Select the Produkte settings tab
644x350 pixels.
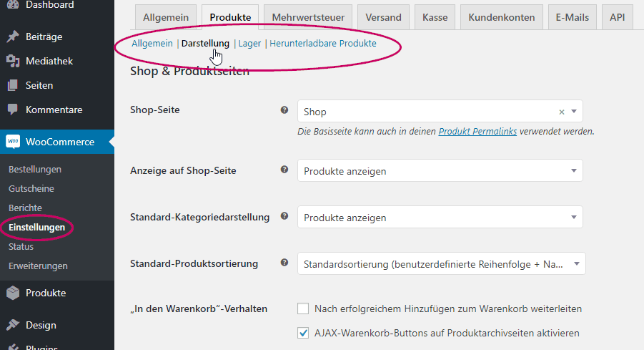[230, 17]
